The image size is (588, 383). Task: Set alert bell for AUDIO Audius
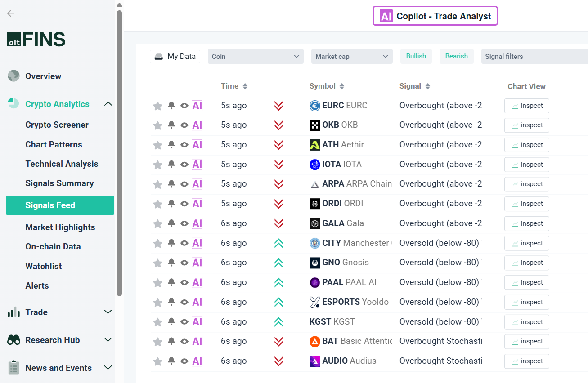(171, 361)
